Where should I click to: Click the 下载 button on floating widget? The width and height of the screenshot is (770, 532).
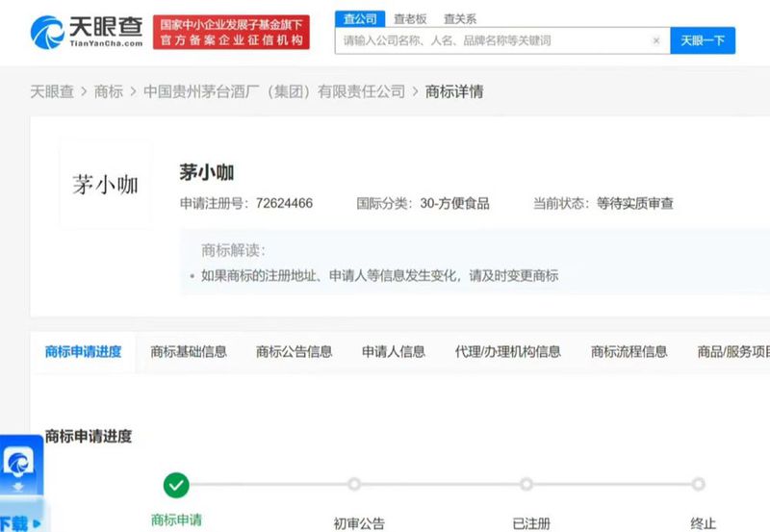(19, 523)
